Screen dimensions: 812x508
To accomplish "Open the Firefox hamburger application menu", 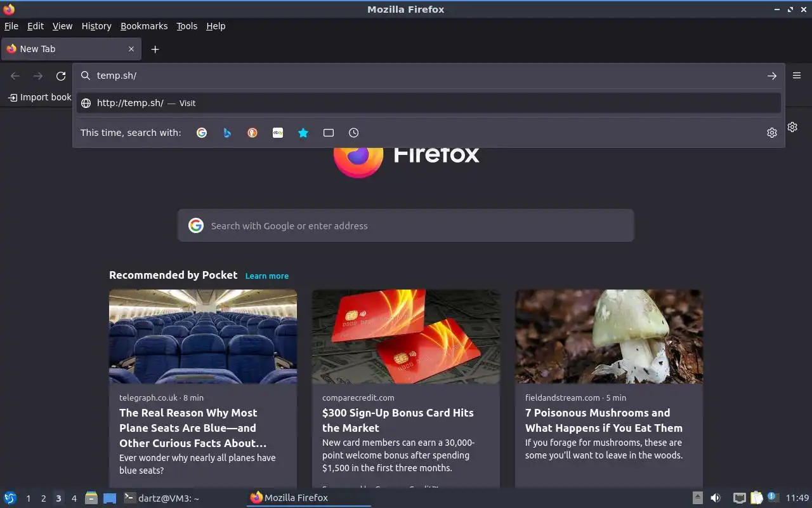I will (797, 76).
